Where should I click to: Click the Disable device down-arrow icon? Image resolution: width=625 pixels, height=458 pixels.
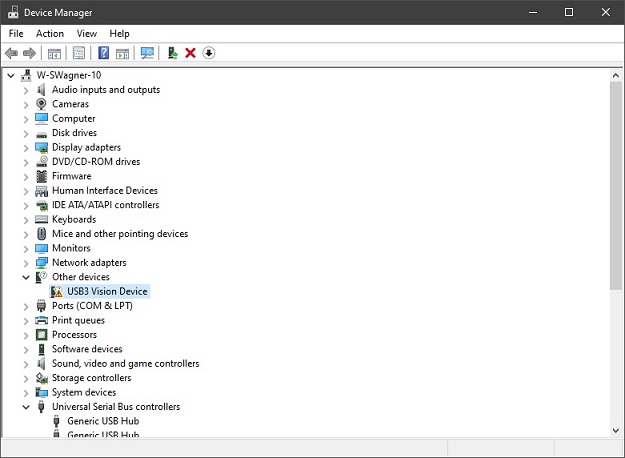coord(208,53)
